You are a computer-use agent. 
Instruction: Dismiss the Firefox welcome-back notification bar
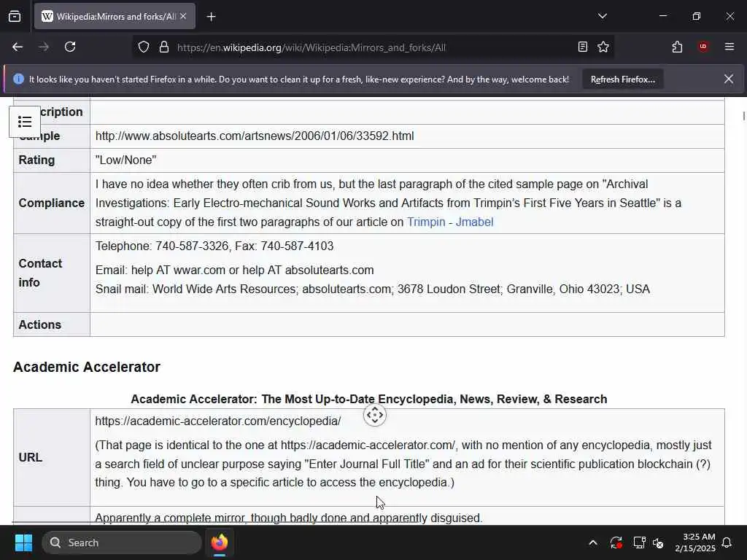pyautogui.click(x=729, y=79)
